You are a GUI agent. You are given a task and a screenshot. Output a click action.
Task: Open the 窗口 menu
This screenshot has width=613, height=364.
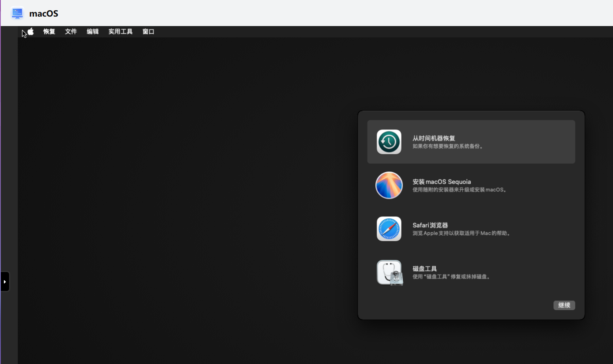point(148,32)
